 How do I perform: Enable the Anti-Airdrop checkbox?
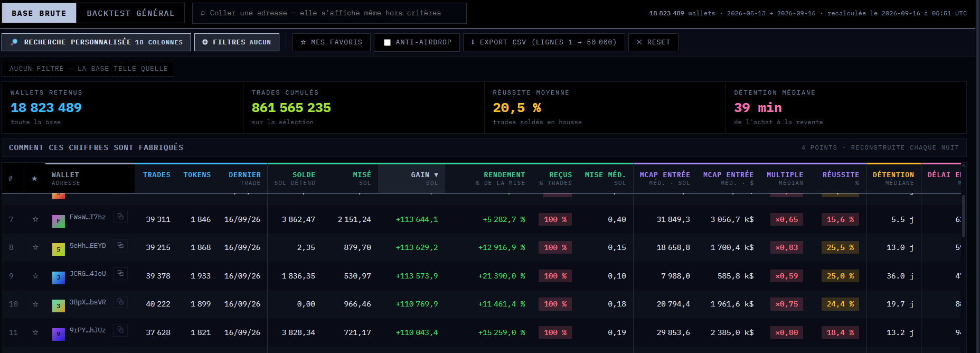[387, 42]
